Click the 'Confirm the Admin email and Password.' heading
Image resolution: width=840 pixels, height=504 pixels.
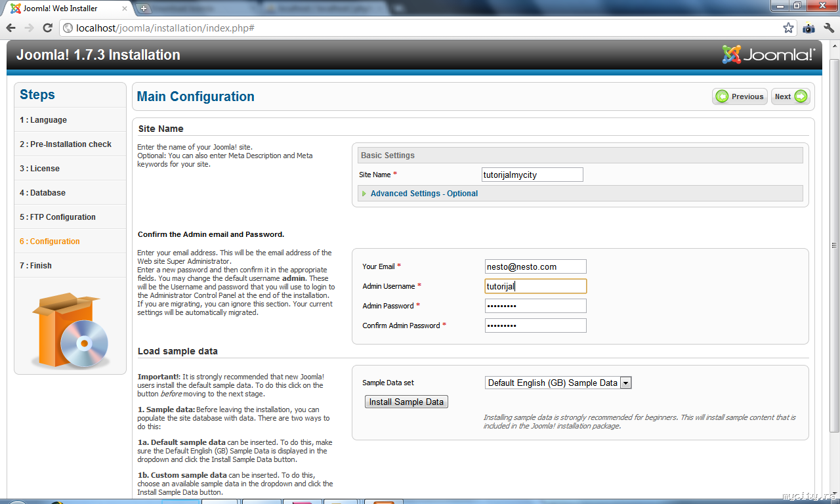(x=211, y=234)
